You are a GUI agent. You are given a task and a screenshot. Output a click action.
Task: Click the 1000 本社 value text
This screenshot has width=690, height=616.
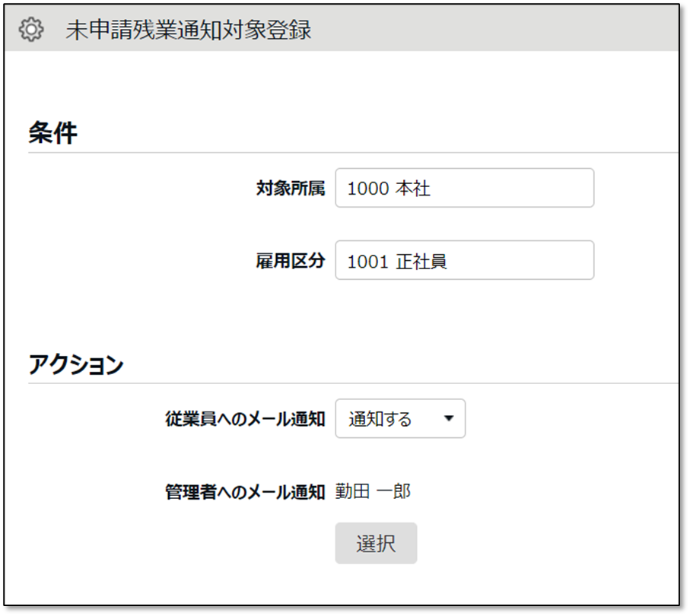389,189
